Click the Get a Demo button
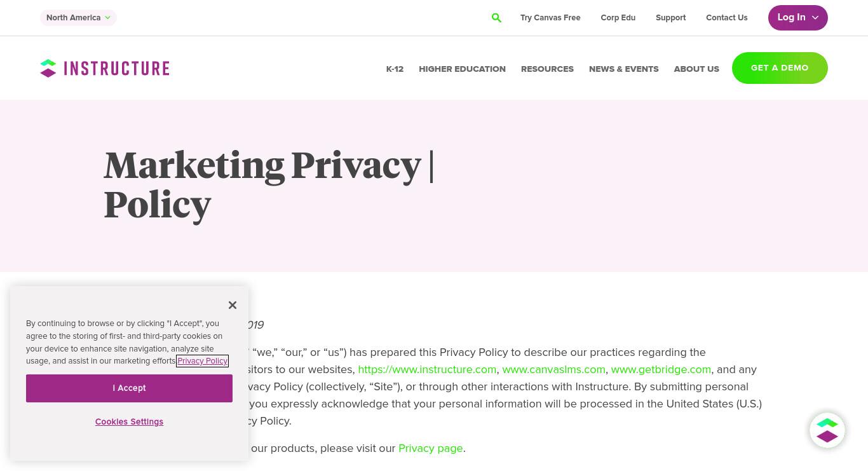868x471 pixels. pos(780,68)
